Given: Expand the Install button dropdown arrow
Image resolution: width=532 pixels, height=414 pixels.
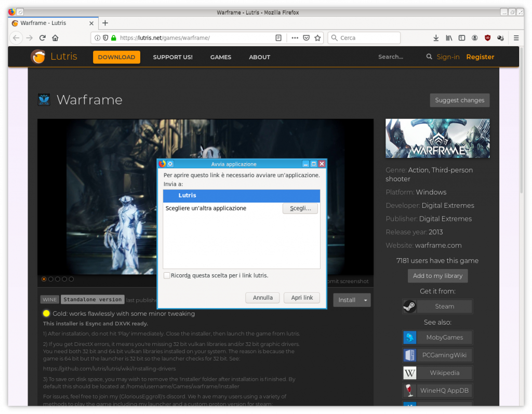Looking at the screenshot, I should pos(365,300).
